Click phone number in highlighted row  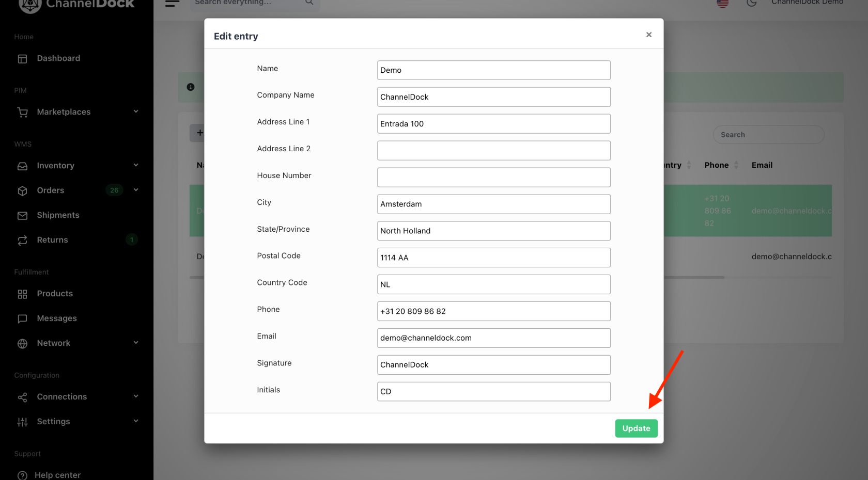point(718,211)
